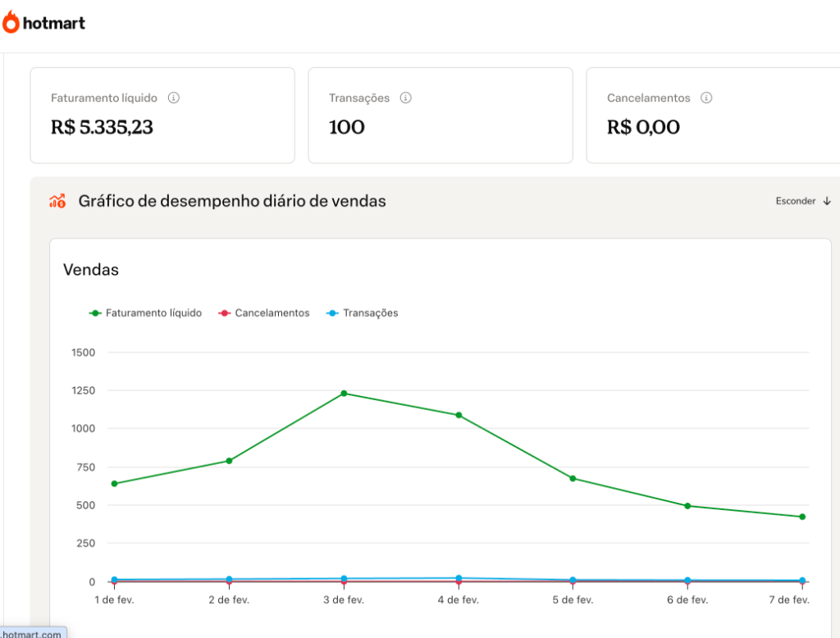Click the downward chevron next to Esconder

827,200
